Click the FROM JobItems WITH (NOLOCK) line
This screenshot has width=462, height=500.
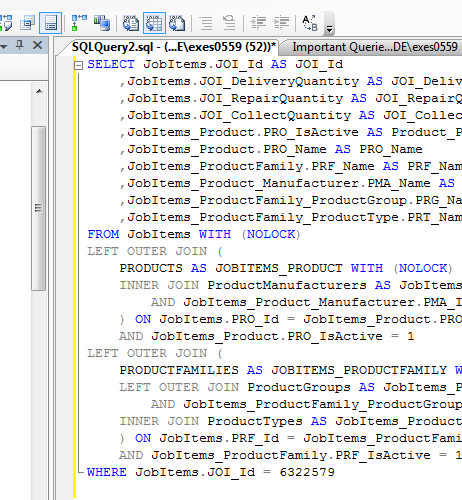(x=194, y=234)
